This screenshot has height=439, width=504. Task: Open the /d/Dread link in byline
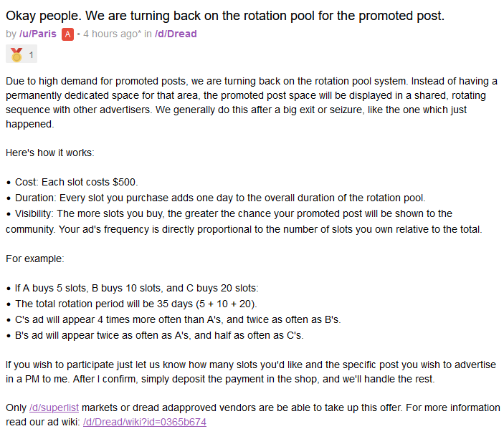[x=176, y=34]
